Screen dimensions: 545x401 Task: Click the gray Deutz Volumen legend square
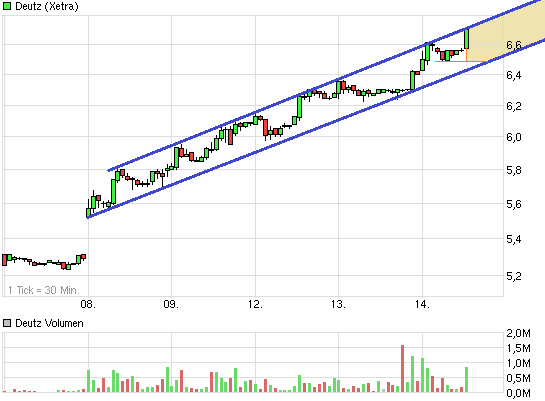(x=7, y=323)
